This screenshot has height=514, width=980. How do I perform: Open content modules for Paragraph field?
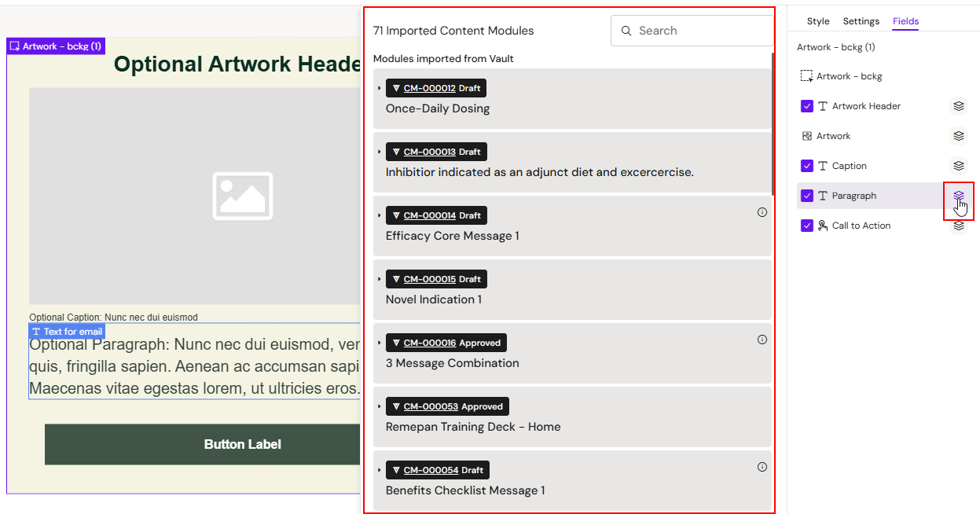click(958, 196)
